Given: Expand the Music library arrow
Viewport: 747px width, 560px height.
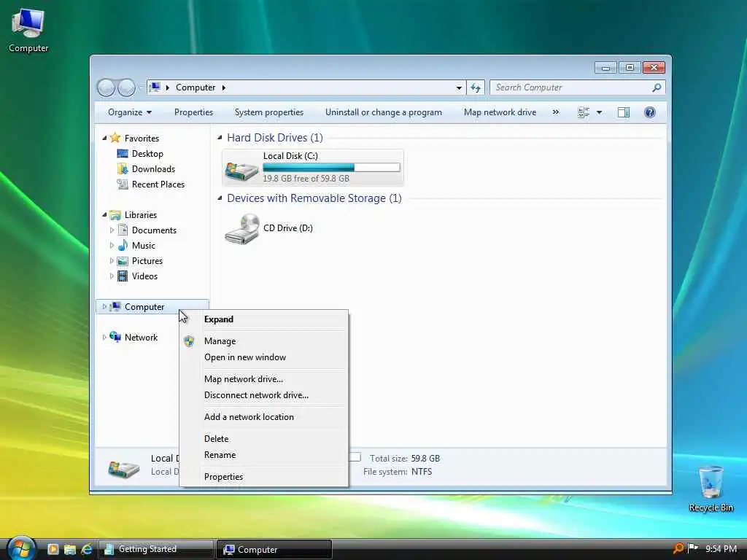Looking at the screenshot, I should point(112,245).
